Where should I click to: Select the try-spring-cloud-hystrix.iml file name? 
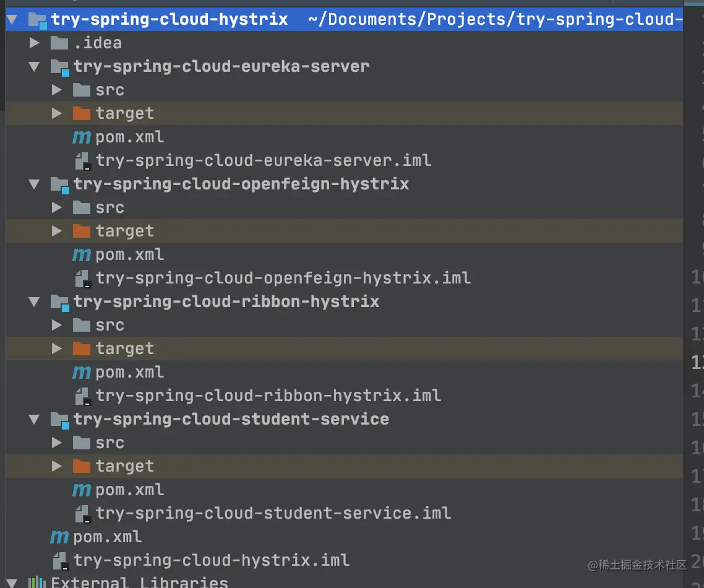212,561
